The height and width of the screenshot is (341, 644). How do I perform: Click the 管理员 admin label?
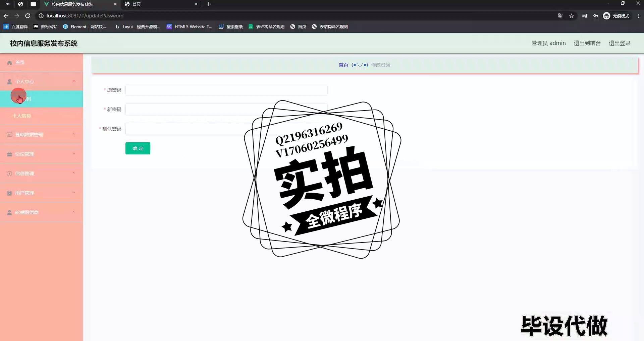coord(548,43)
